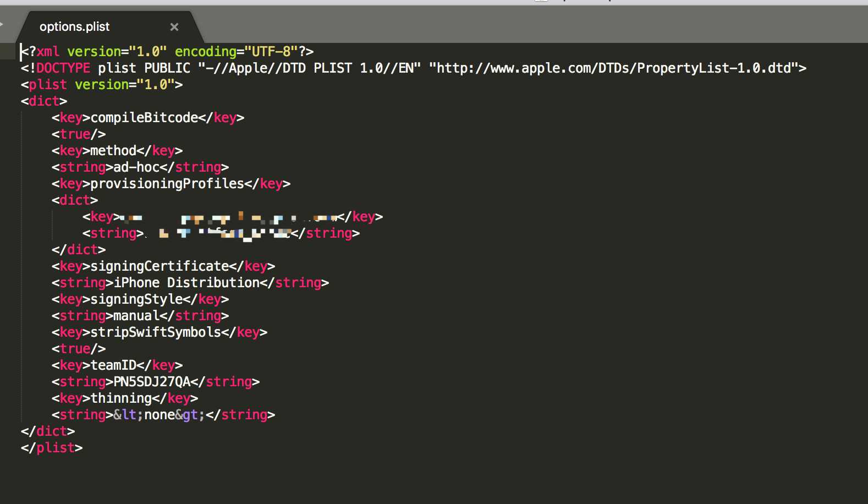Click the thinning key line
Image resolution: width=868 pixels, height=504 pixels.
coord(125,398)
